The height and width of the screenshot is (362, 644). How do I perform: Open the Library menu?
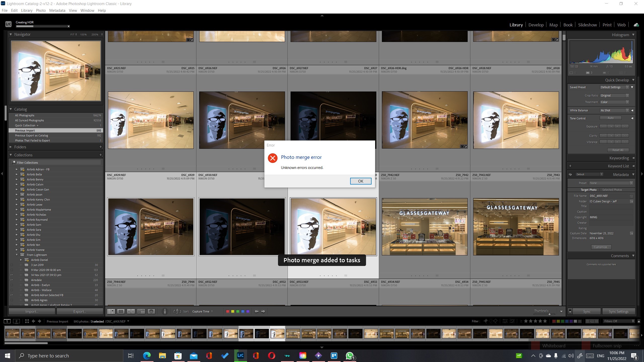(x=26, y=10)
